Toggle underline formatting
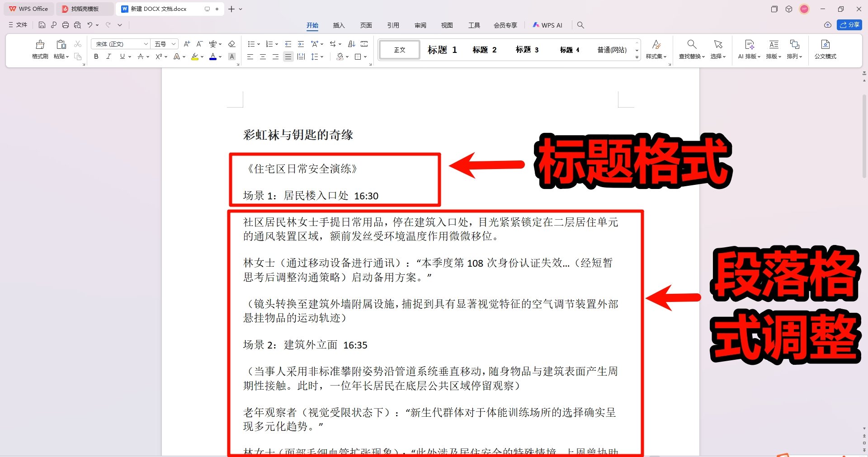The height and width of the screenshot is (457, 868). point(121,57)
